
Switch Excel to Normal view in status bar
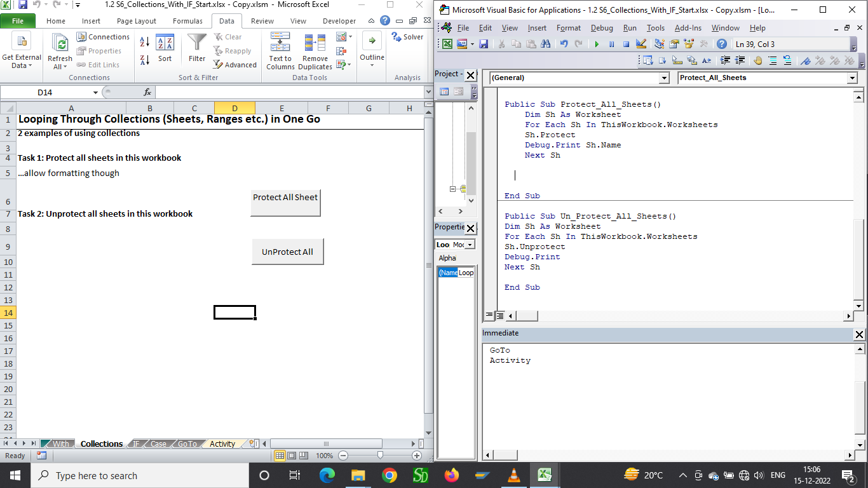280,456
